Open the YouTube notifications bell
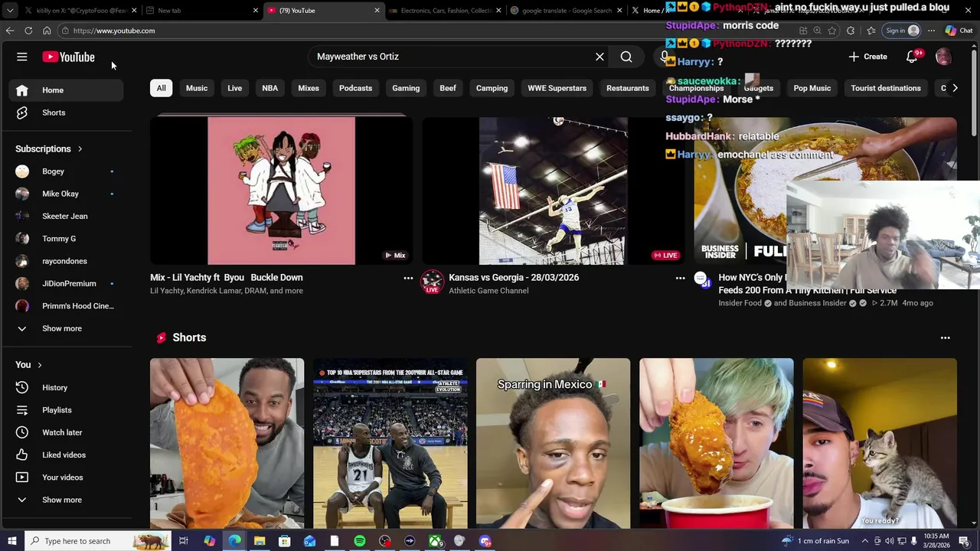This screenshot has height=551, width=980. click(912, 57)
